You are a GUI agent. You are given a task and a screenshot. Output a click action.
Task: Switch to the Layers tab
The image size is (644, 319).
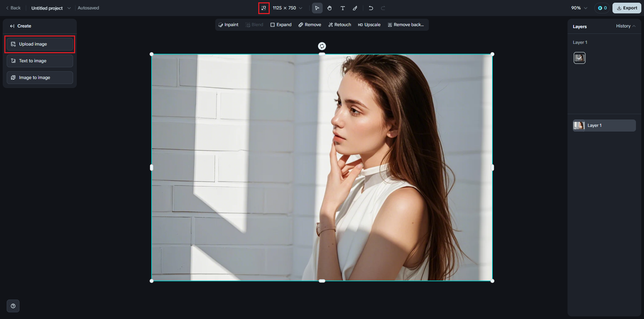[580, 27]
